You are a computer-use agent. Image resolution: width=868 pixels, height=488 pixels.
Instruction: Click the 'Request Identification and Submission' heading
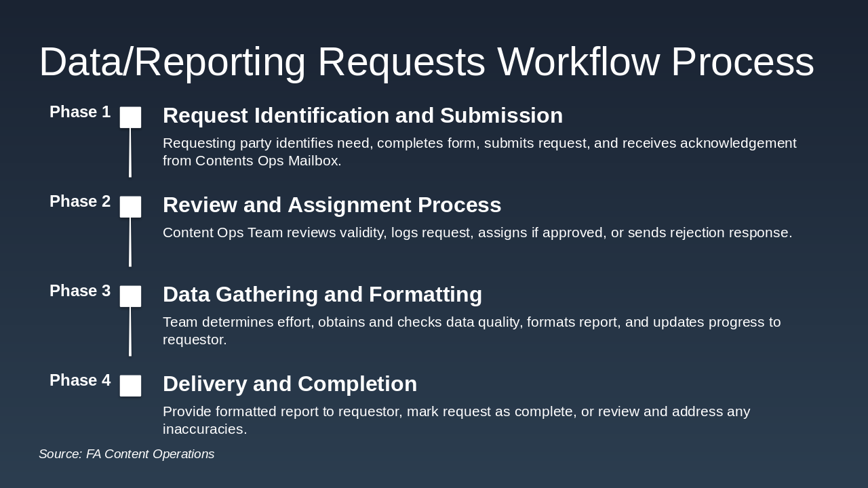pos(363,116)
